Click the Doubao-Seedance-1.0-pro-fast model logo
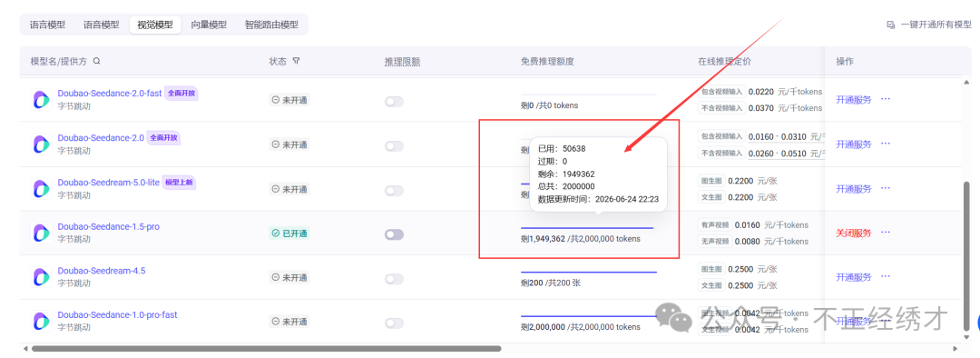The height and width of the screenshot is (358, 980). tap(42, 321)
